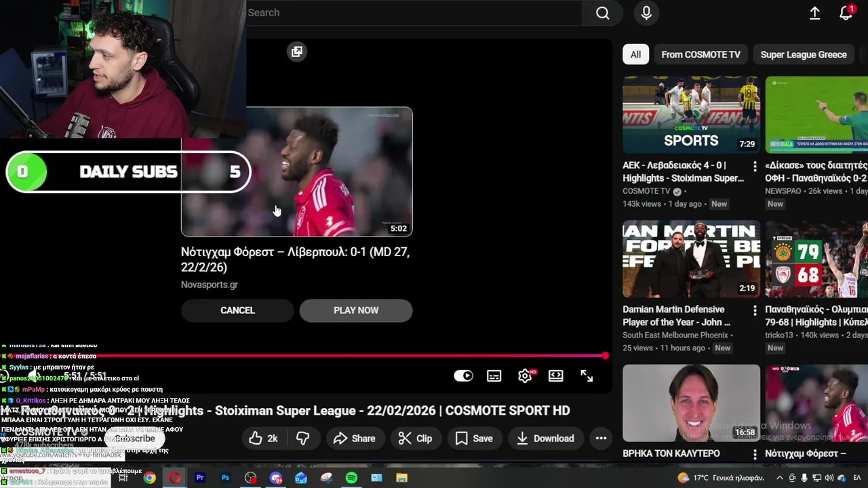Switch keyboard language indicator

point(856,478)
